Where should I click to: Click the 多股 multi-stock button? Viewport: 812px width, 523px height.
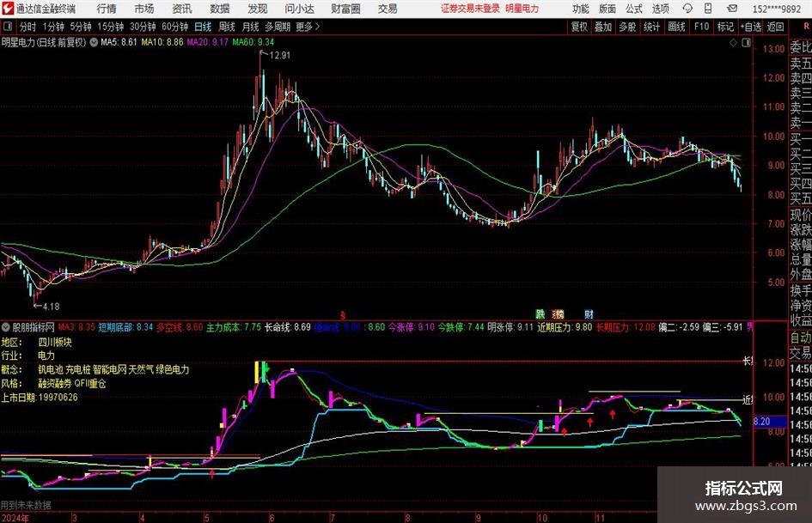click(627, 27)
